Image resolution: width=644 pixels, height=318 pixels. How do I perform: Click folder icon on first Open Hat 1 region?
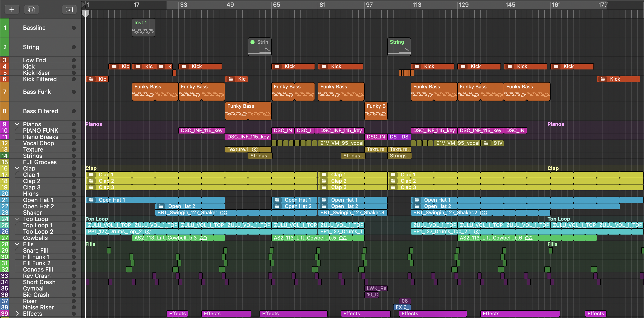91,200
